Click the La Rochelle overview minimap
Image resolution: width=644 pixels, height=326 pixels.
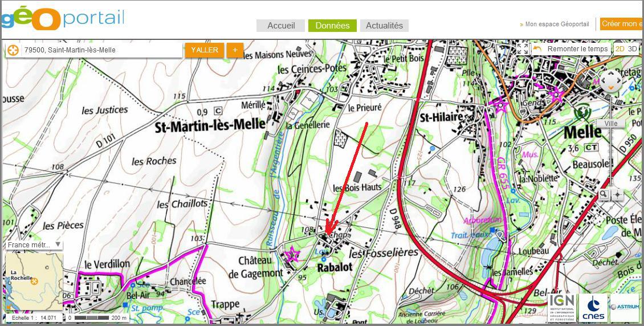click(x=35, y=282)
